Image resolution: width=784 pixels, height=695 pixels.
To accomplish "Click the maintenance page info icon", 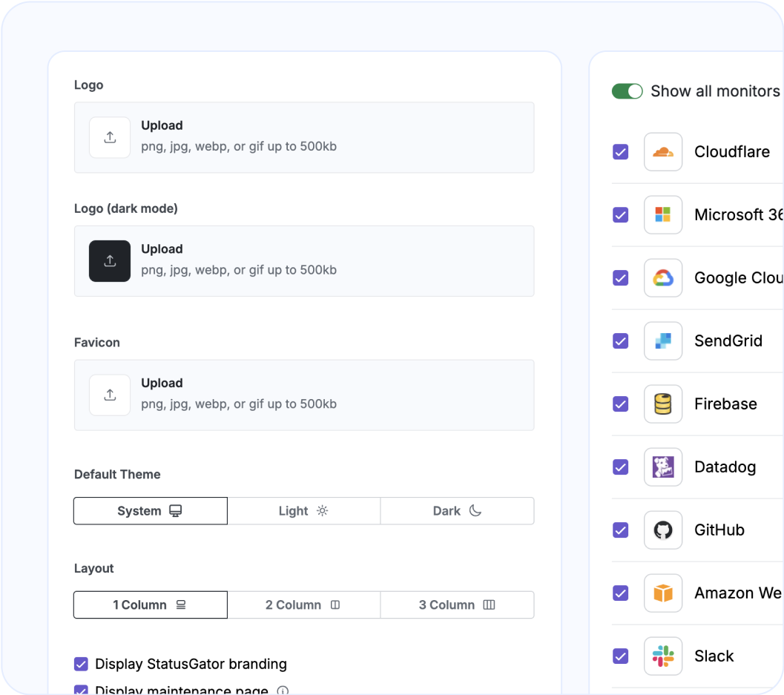I will (x=283, y=691).
